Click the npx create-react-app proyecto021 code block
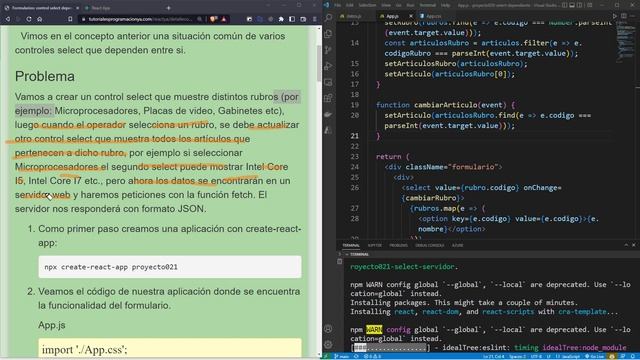The image size is (640, 360). tap(170, 267)
